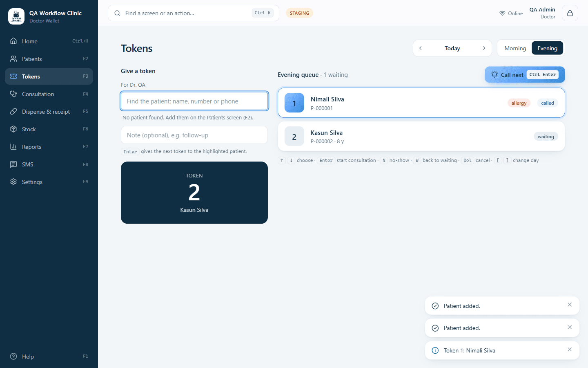
Task: Go to the previous day
Action: click(x=421, y=48)
